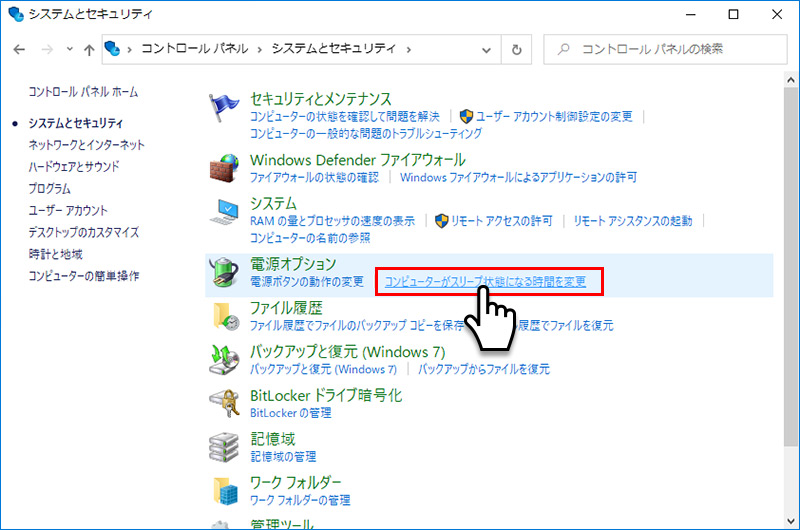
Task: Open the システム heading link
Action: tap(273, 204)
